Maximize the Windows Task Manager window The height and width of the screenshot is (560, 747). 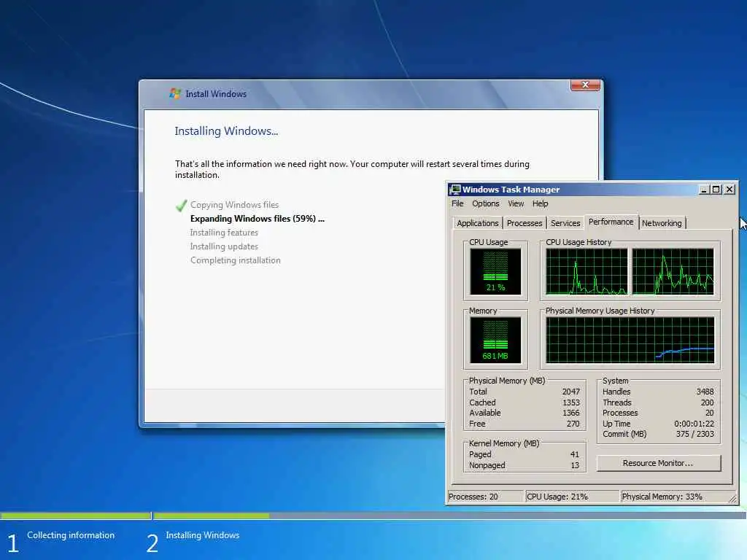(x=716, y=190)
